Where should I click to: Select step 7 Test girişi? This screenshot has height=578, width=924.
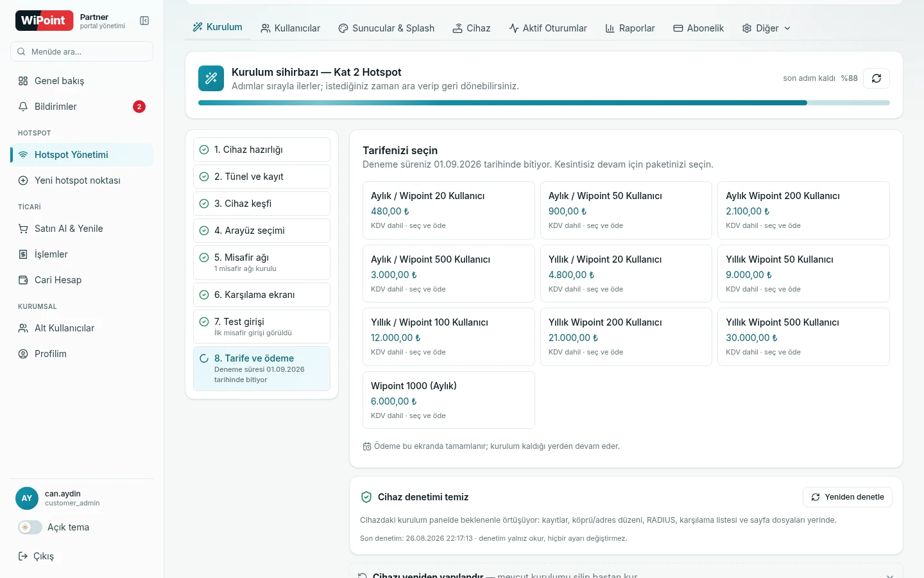(x=262, y=327)
